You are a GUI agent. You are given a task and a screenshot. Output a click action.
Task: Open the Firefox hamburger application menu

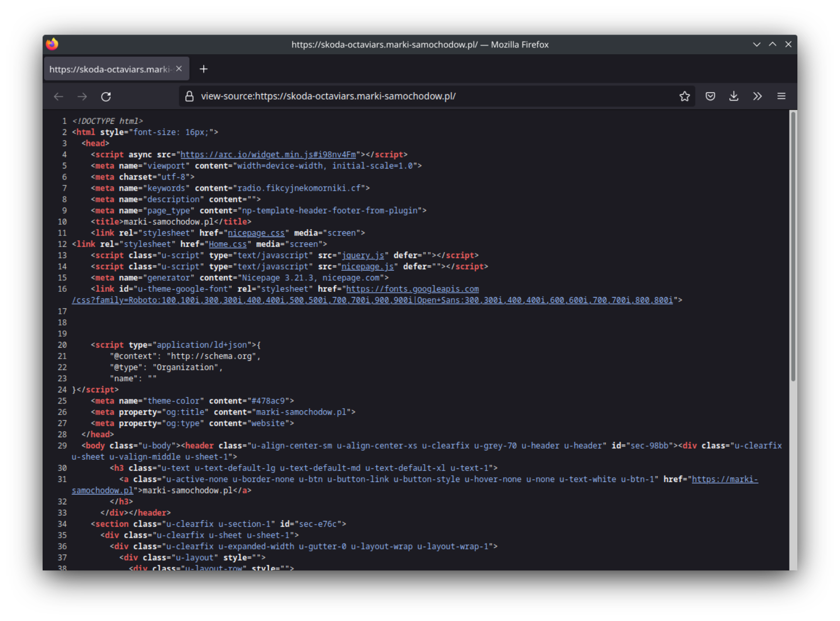pyautogui.click(x=781, y=96)
